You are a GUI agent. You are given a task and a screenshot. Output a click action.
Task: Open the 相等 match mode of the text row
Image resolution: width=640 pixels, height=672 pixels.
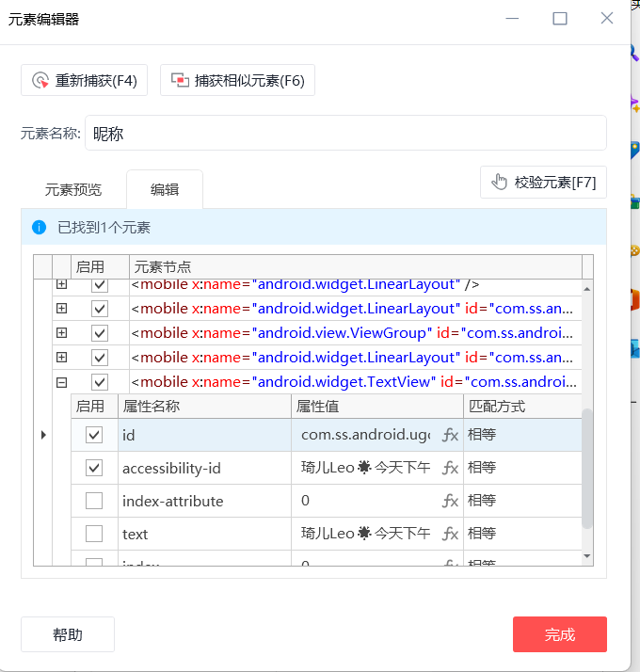[x=522, y=534]
